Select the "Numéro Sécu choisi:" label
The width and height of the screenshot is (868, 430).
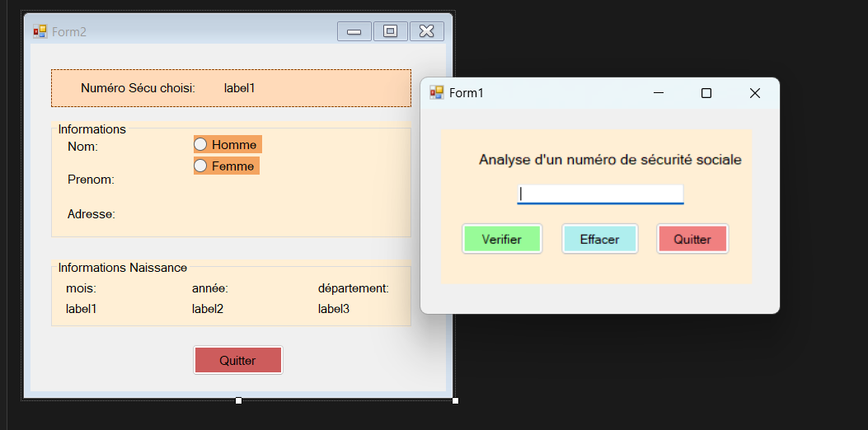point(138,88)
